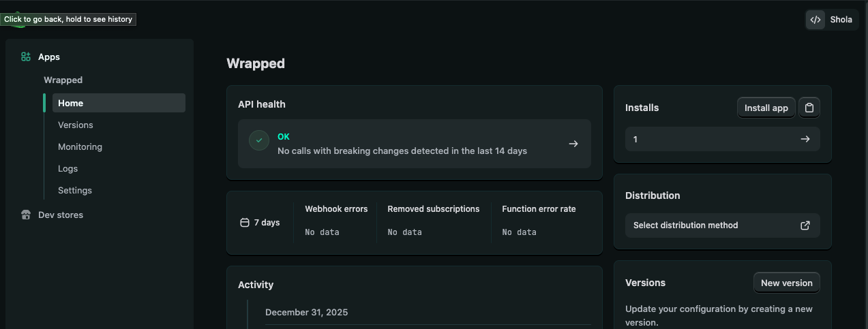Open Logs from the sidebar
Viewport: 868px width, 329px height.
click(68, 169)
